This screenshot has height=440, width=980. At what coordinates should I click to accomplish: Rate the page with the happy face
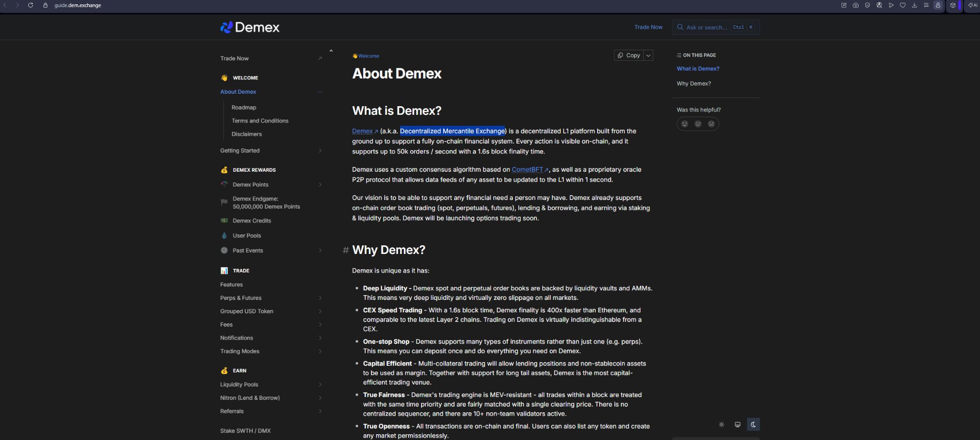tap(685, 124)
